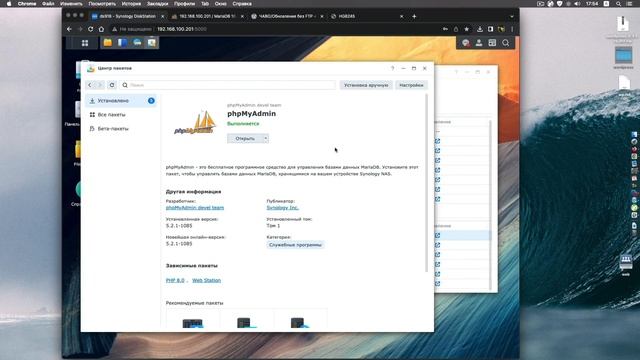Viewport: 640px width, 360px height.
Task: Open volume control in the macOS menu bar
Action: pos(577,4)
